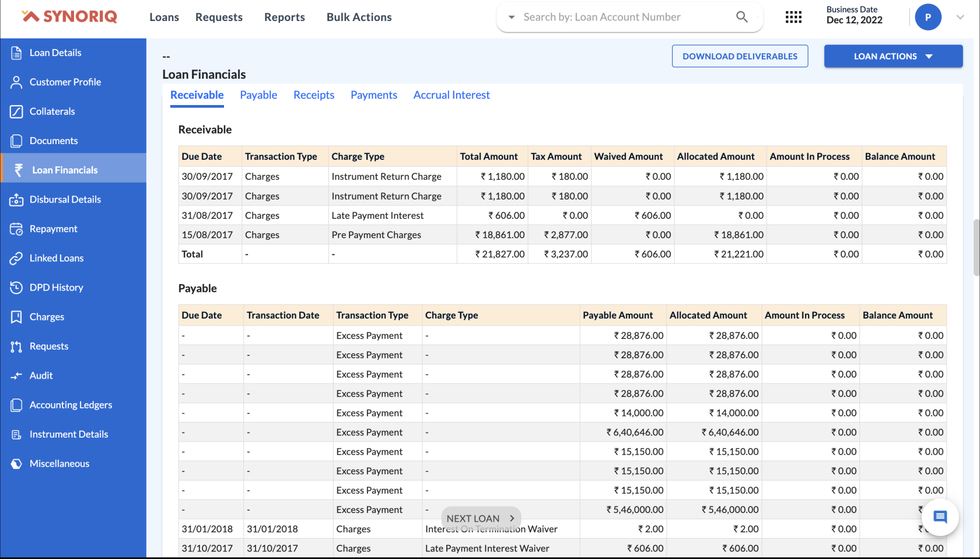
Task: Click the Miscellaneous sidebar icon
Action: (16, 464)
